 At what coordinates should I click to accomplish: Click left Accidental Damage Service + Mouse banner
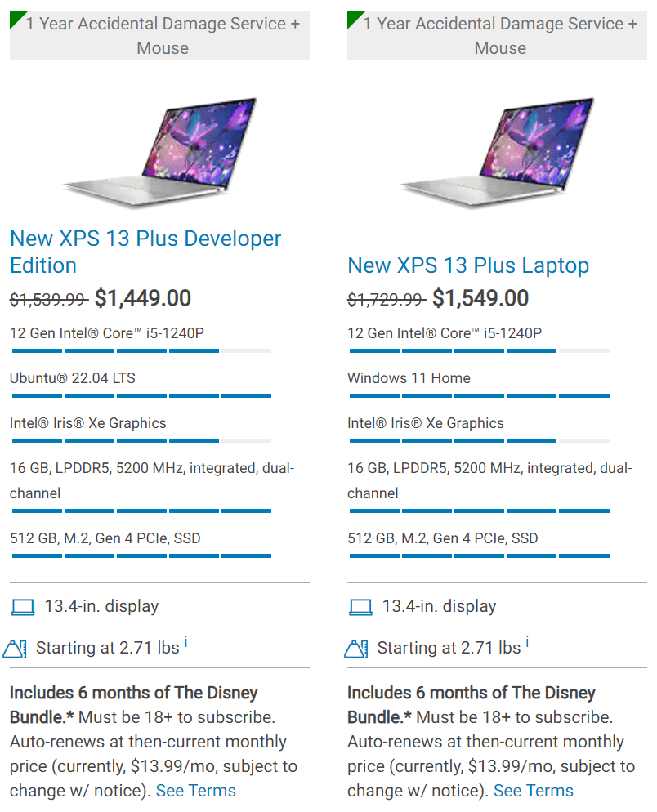click(162, 35)
